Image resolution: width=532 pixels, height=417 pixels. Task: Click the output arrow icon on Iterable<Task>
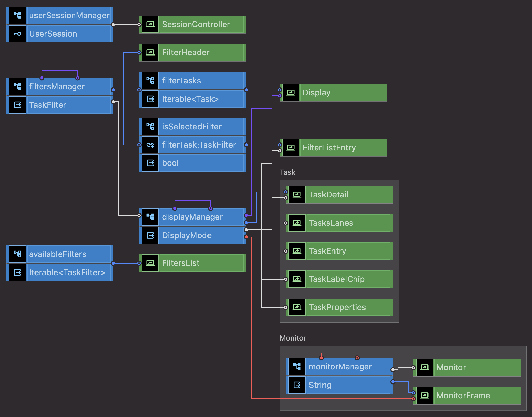pos(151,99)
